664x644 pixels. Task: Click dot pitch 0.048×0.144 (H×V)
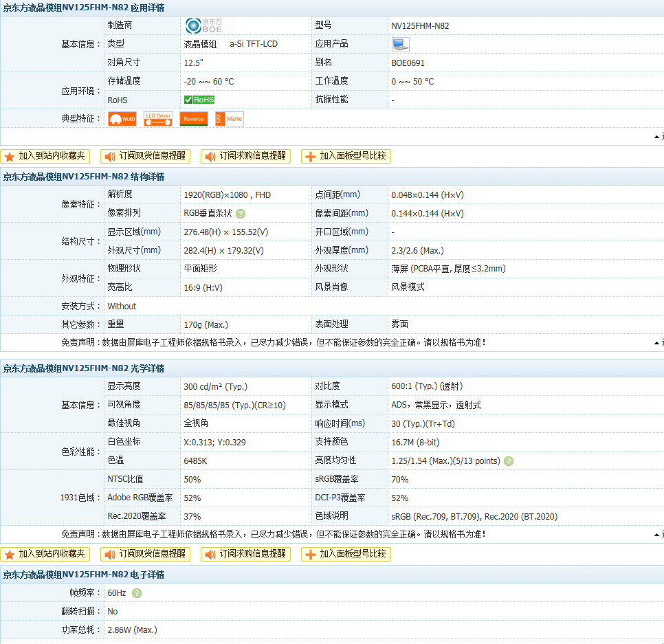(x=428, y=195)
